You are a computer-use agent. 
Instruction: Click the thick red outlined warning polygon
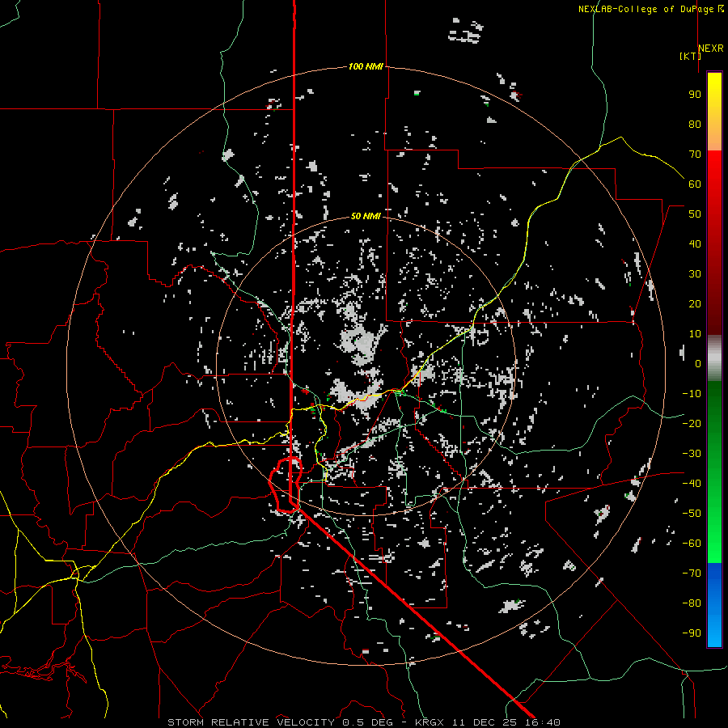click(286, 485)
